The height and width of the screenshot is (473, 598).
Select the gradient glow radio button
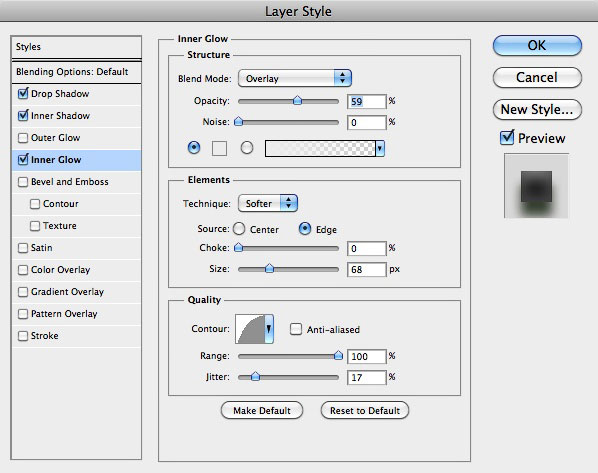247,147
